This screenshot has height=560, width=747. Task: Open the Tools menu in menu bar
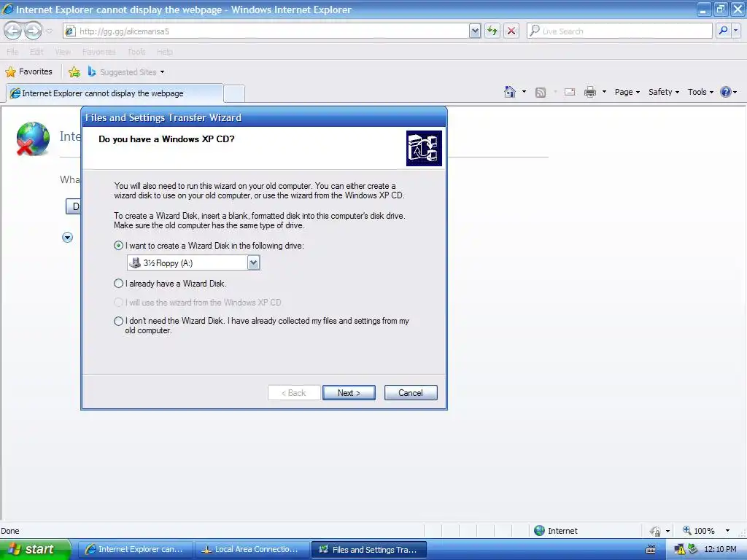pyautogui.click(x=136, y=52)
